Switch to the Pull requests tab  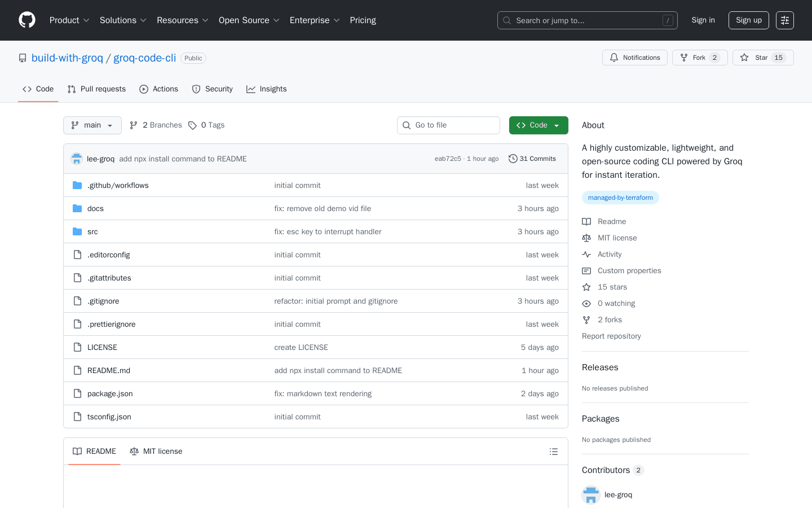click(x=96, y=89)
